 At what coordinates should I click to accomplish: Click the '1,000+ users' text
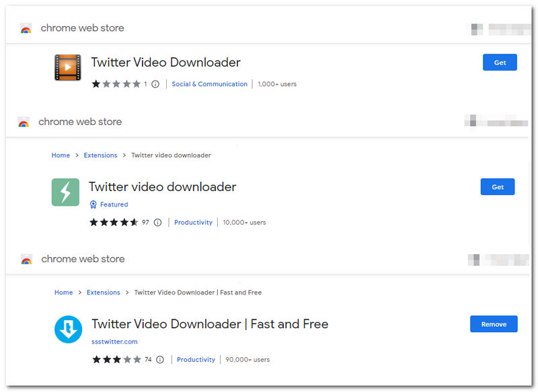(277, 84)
